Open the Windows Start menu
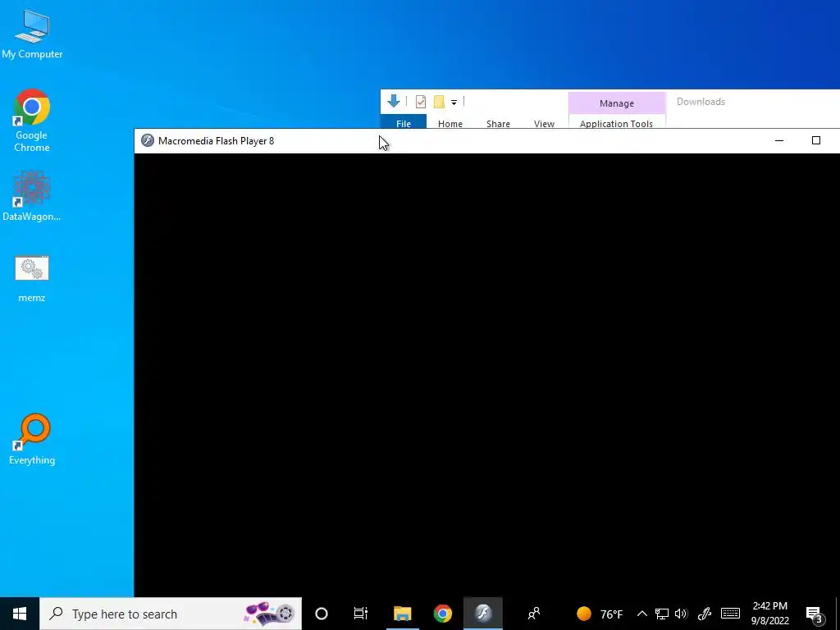Image resolution: width=840 pixels, height=630 pixels. click(x=20, y=614)
